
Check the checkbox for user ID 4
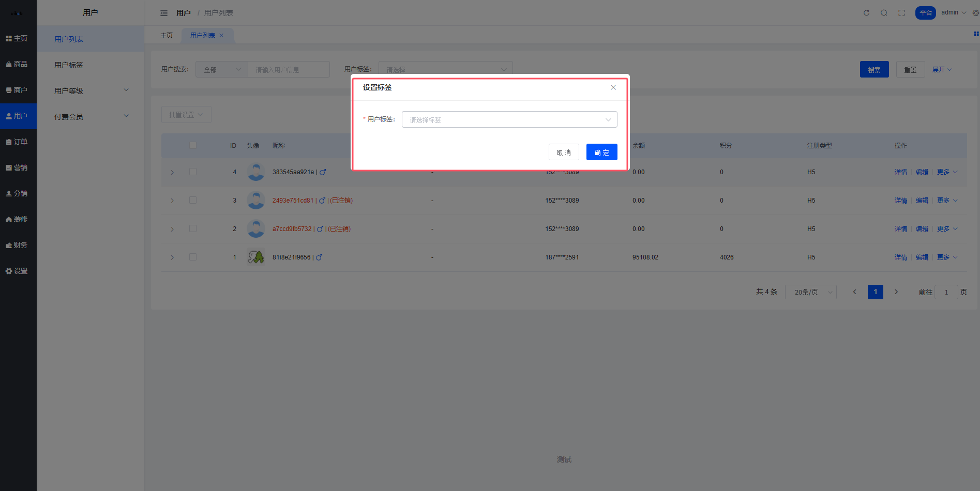(x=193, y=172)
